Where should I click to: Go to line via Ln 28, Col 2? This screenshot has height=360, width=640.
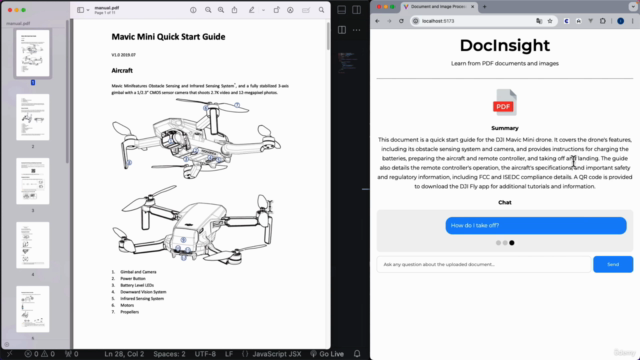[x=124, y=354]
